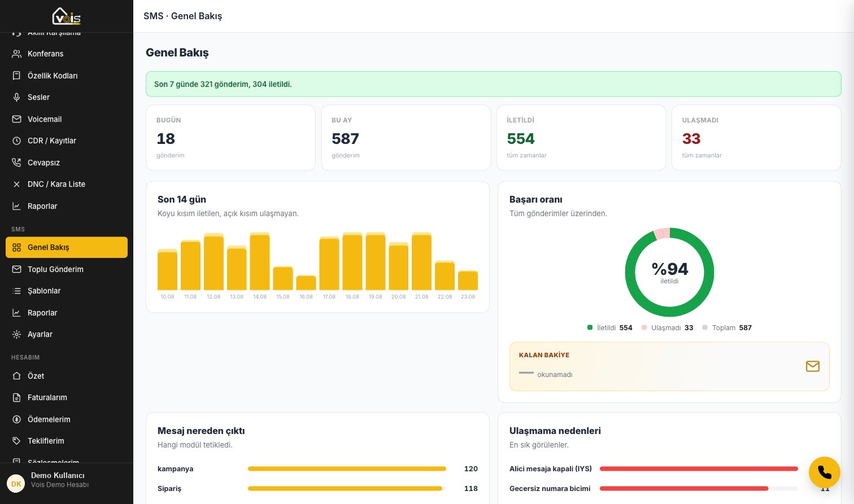Screen dimensions: 854x504
Task: Click the microphone icon next to Sesler
Action: click(16, 97)
